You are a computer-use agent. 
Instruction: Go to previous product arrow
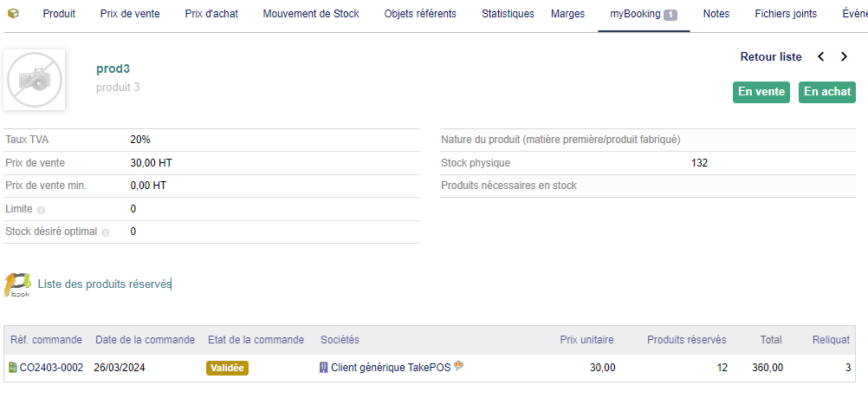(x=821, y=57)
